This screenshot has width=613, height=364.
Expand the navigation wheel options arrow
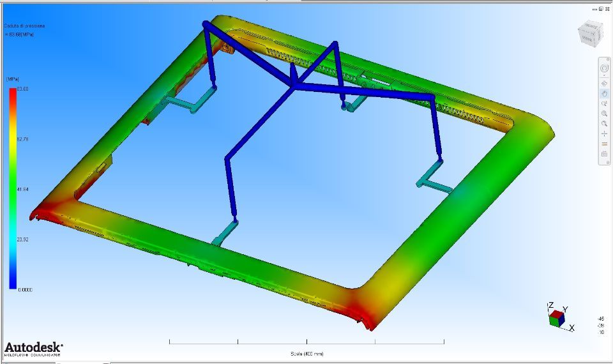coord(604,75)
